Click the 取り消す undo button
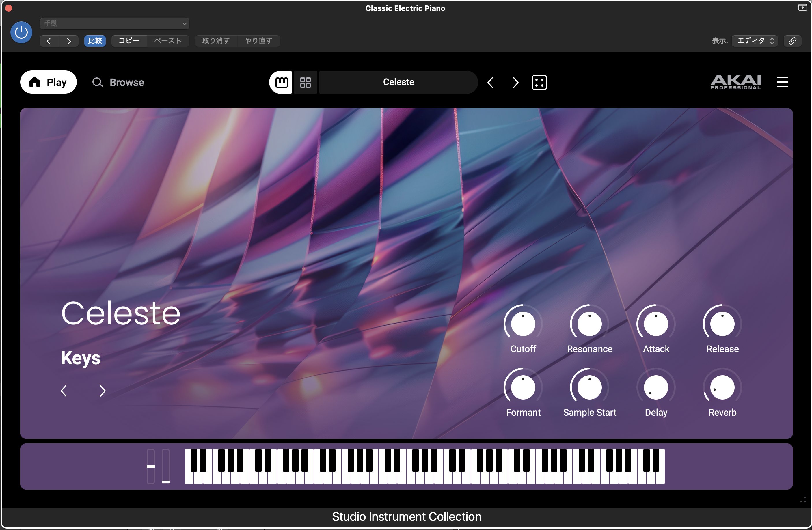This screenshot has width=812, height=530. coord(216,41)
